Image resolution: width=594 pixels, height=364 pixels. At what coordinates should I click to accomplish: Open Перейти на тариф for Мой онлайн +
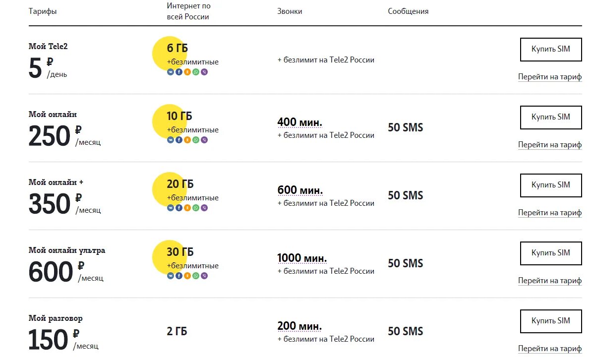tap(549, 213)
